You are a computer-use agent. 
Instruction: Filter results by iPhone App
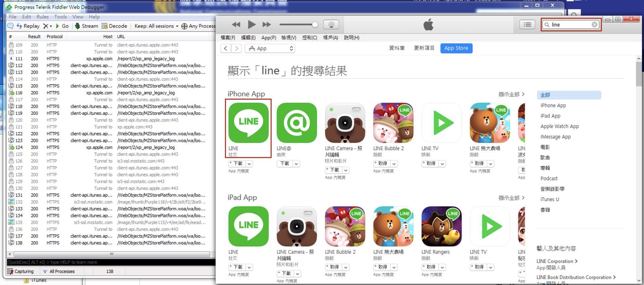(553, 105)
